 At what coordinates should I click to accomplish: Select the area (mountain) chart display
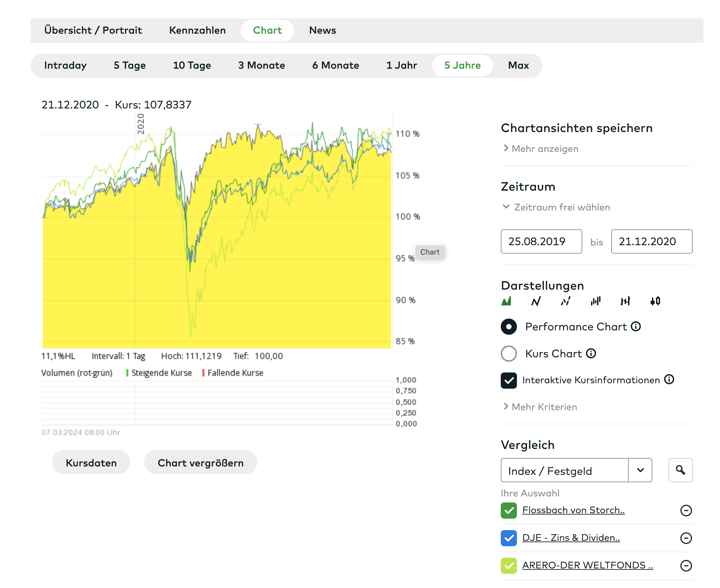click(506, 301)
